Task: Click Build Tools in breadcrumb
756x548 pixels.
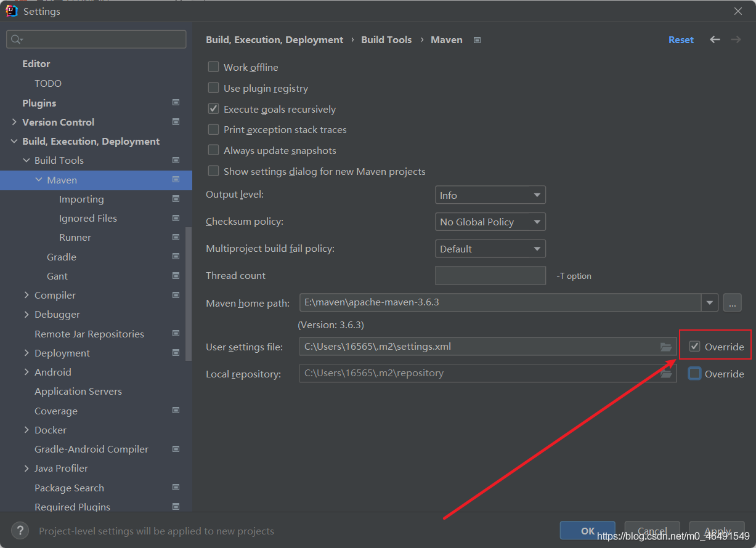Action: (386, 39)
